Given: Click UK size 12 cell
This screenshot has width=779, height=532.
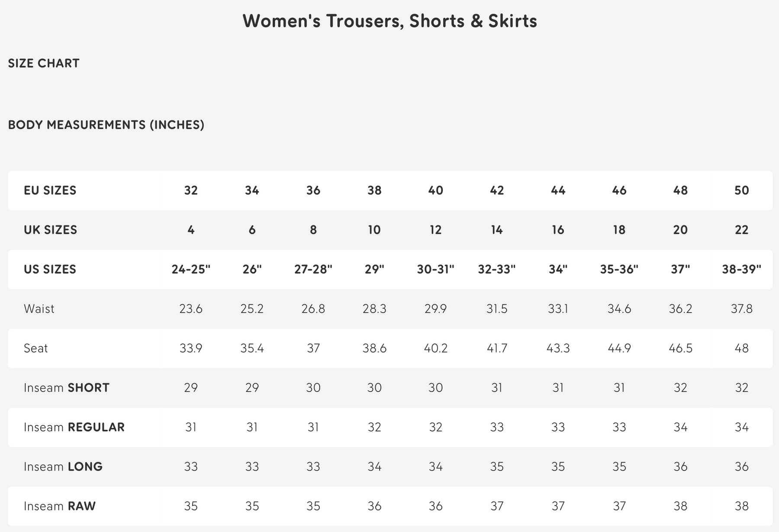Looking at the screenshot, I should (x=435, y=230).
